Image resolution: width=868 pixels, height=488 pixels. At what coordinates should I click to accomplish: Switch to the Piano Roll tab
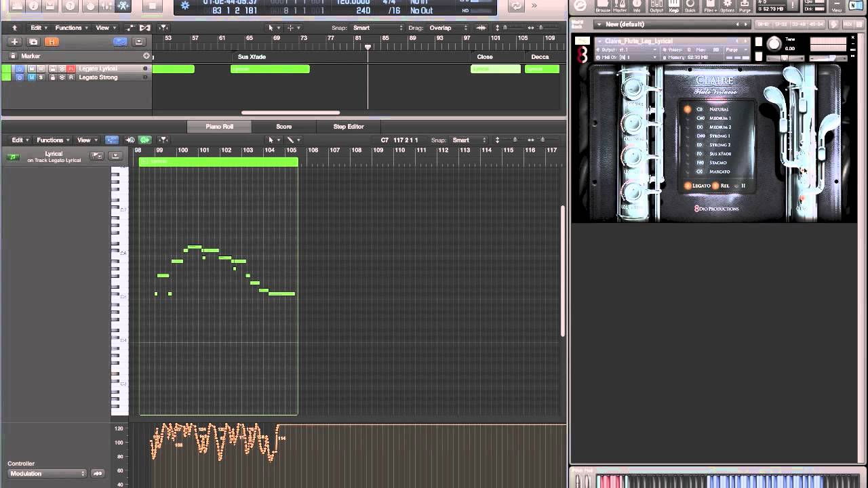tap(219, 127)
